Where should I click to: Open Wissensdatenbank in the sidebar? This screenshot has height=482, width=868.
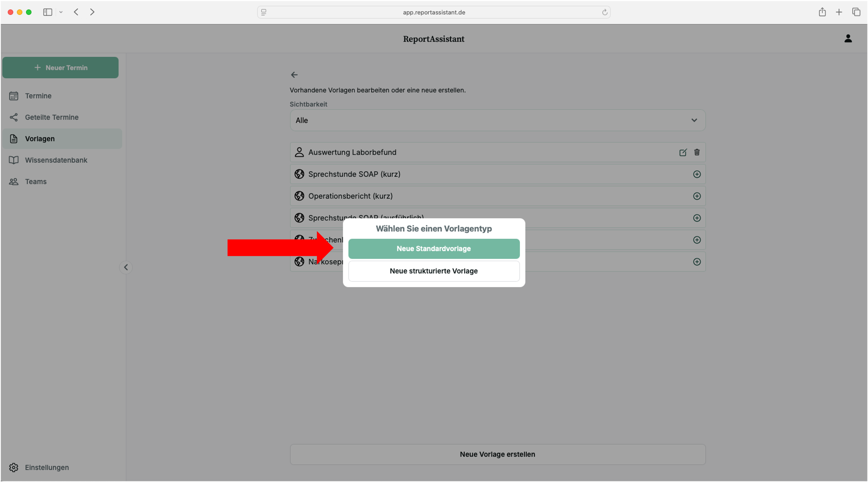tap(62, 160)
